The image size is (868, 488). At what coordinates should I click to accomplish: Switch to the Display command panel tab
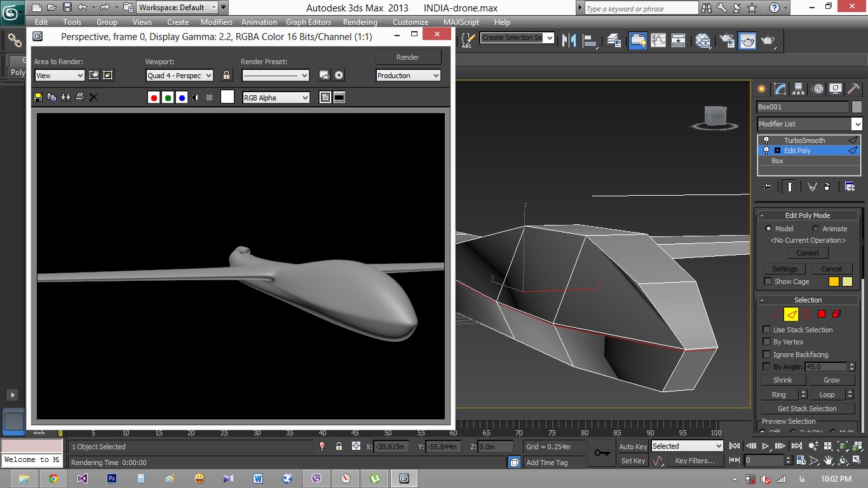click(836, 88)
